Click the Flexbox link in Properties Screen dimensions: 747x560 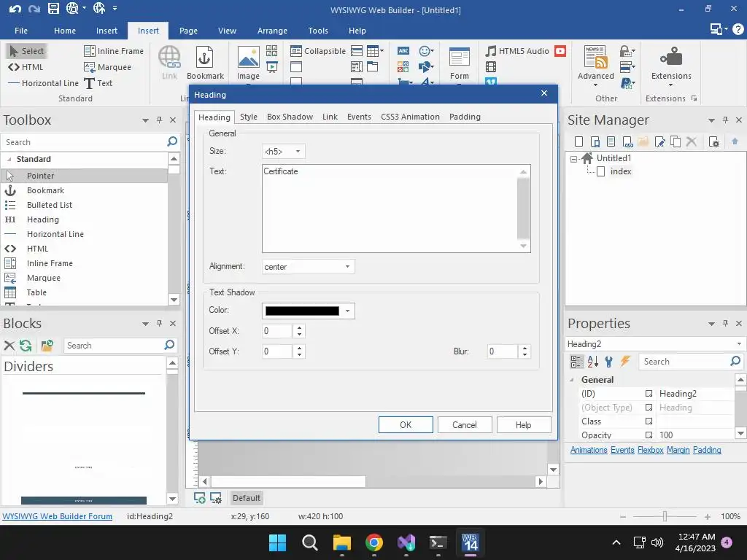(650, 450)
